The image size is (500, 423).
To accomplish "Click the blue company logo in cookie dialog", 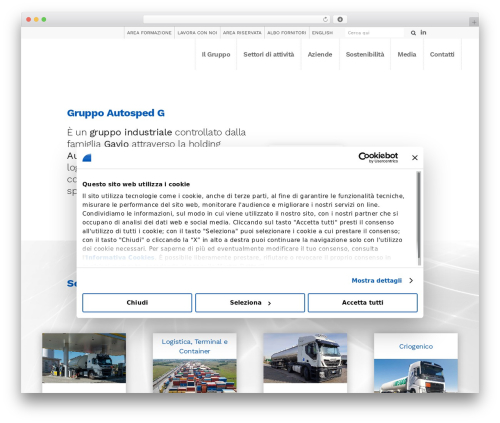I will coord(87,158).
